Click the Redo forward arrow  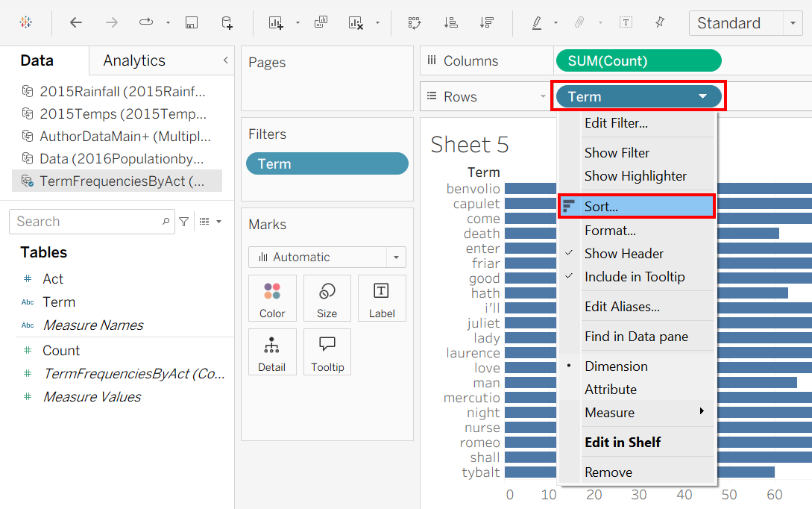(x=111, y=22)
